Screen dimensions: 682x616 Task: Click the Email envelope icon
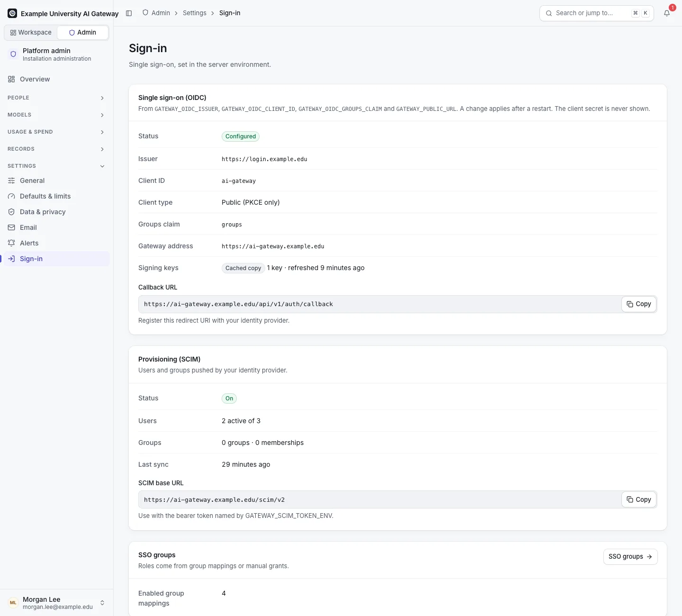[x=11, y=227]
